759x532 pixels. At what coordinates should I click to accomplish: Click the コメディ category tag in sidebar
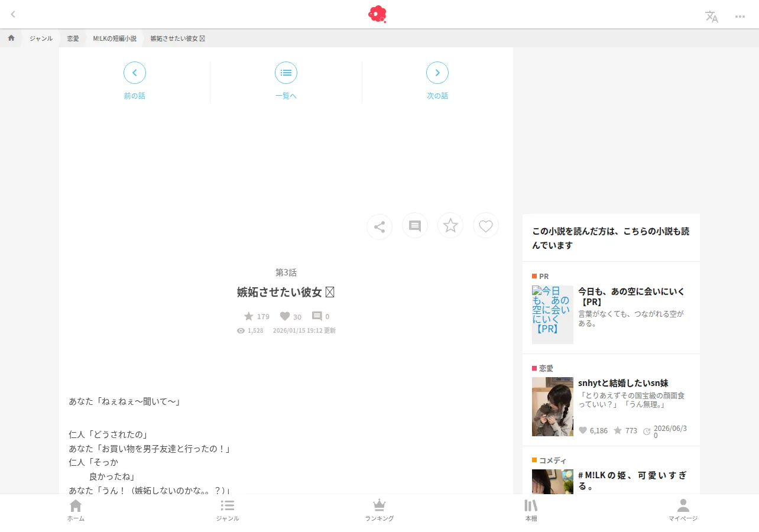pos(549,460)
